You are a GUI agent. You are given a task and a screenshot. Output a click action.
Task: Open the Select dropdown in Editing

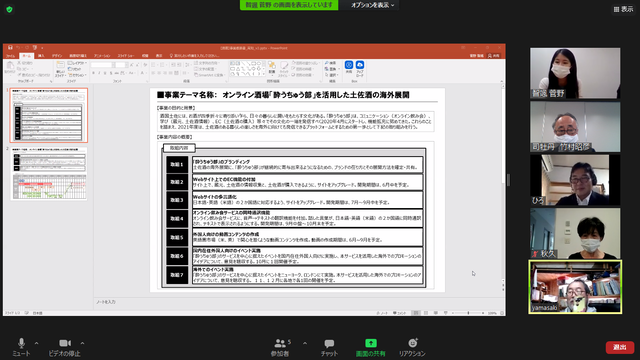coord(331,75)
